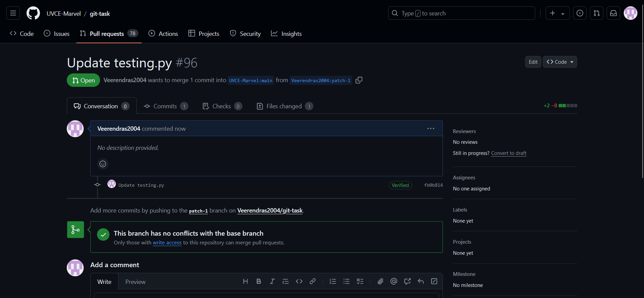Insert a link icon in editor
Viewport: 644px width, 298px height.
coord(313,281)
